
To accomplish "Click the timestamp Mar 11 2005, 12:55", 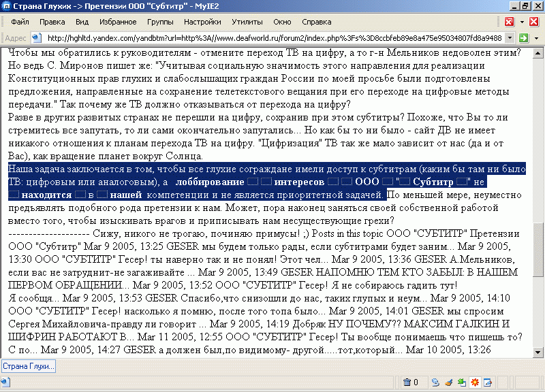I will pos(181,337).
